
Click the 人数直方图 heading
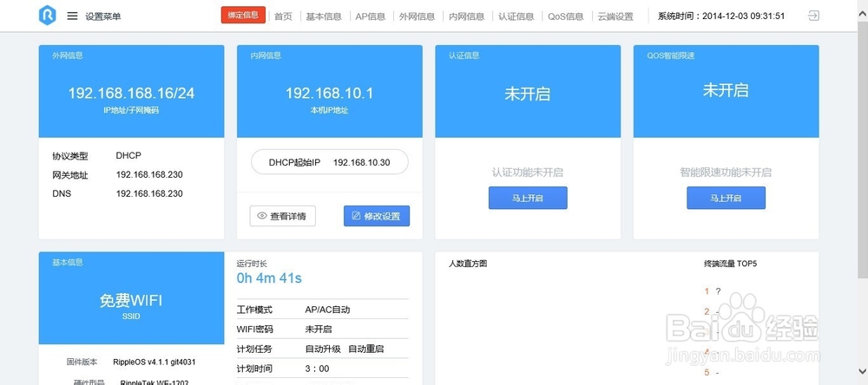[x=468, y=264]
